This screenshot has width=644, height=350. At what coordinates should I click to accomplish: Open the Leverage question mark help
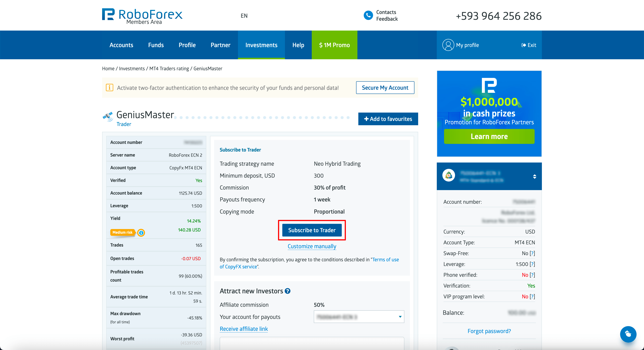tap(532, 264)
